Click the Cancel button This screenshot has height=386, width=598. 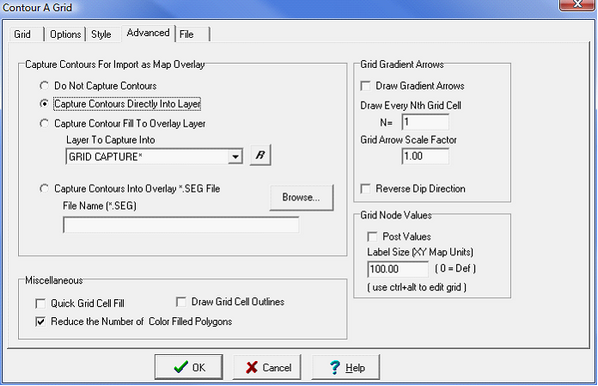pyautogui.click(x=267, y=367)
